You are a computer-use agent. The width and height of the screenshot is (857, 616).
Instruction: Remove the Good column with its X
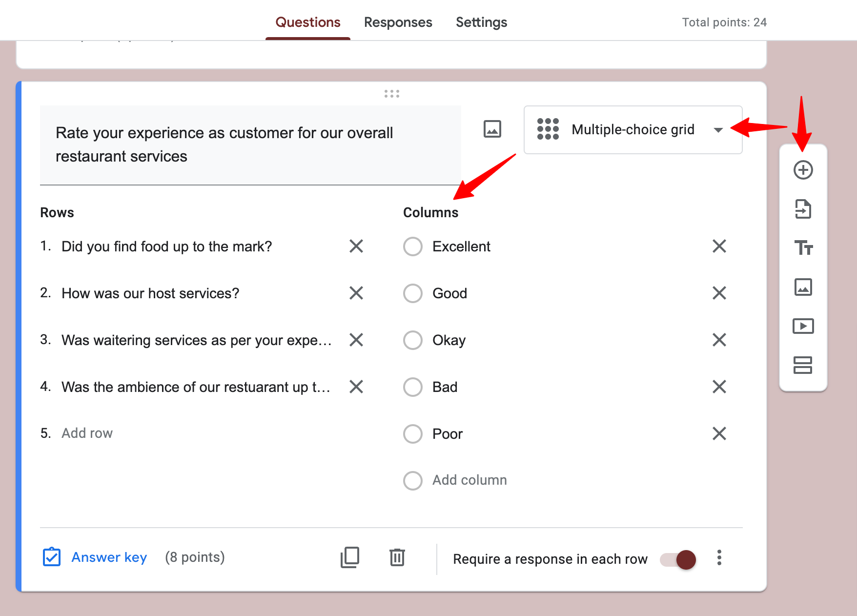(x=719, y=293)
